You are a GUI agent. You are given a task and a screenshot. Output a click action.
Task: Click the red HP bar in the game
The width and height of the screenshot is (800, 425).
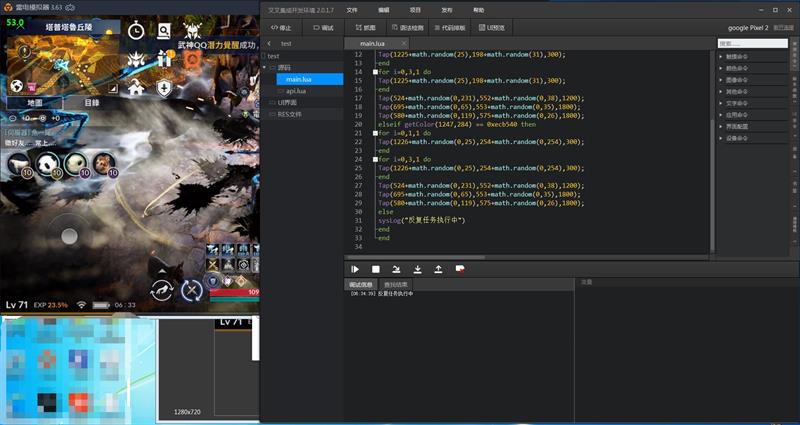point(234,292)
